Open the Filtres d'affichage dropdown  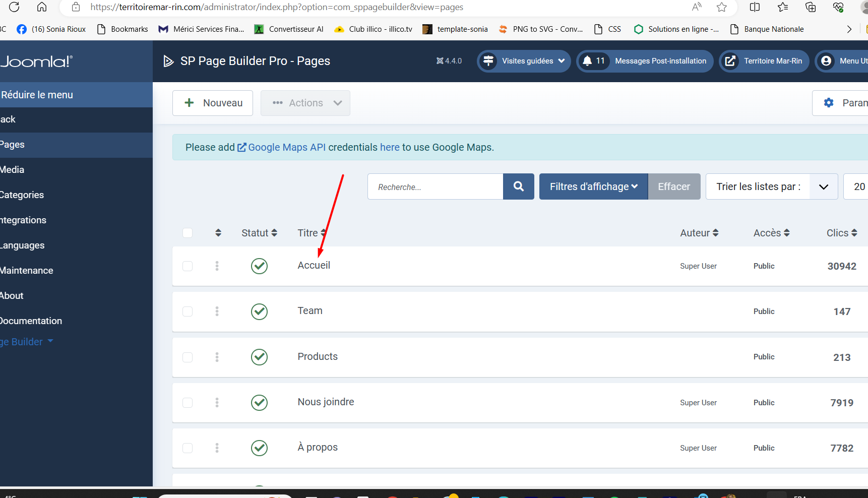point(593,186)
